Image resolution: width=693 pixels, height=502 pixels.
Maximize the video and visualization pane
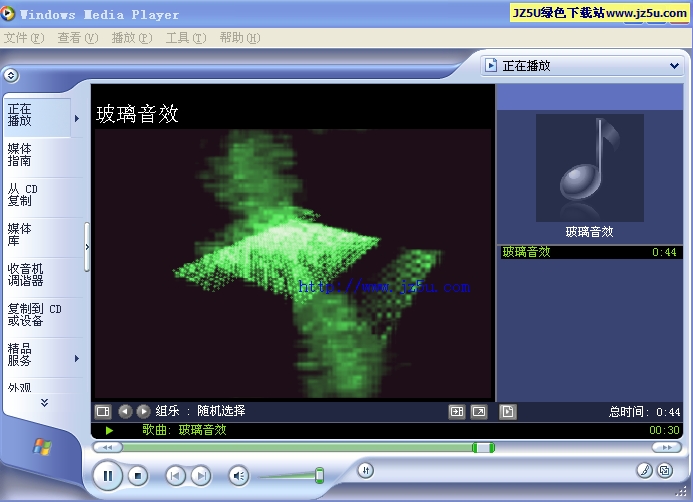457,412
